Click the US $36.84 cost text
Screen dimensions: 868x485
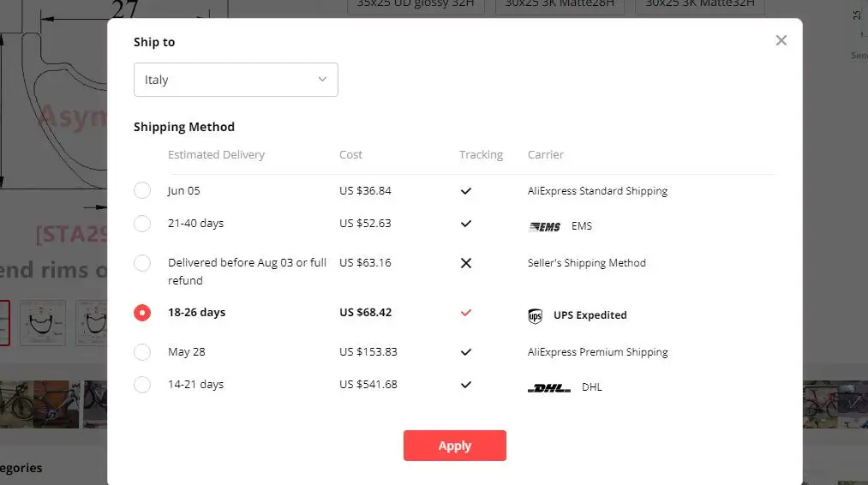click(365, 191)
